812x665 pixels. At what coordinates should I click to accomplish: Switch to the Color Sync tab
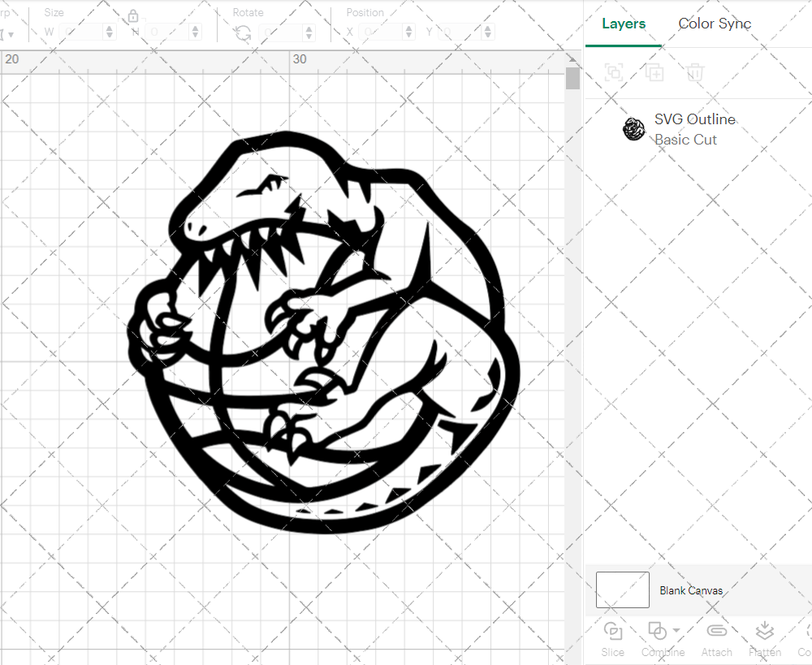click(x=715, y=24)
